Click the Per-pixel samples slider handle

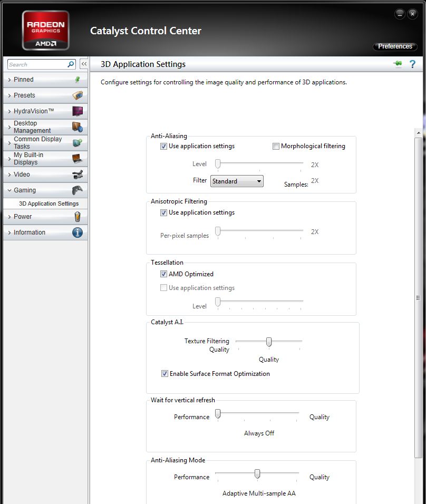(218, 231)
